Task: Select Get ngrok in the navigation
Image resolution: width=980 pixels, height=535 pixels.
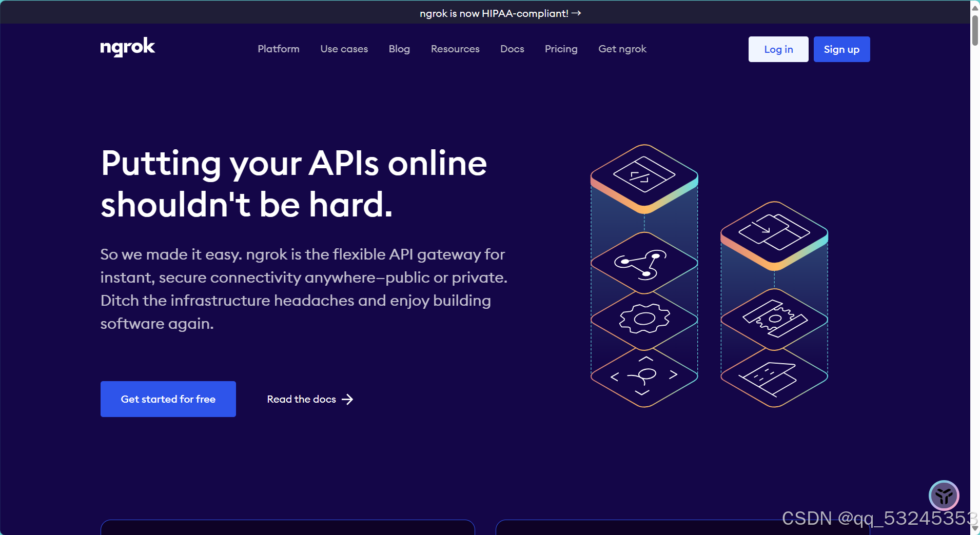Action: 622,49
